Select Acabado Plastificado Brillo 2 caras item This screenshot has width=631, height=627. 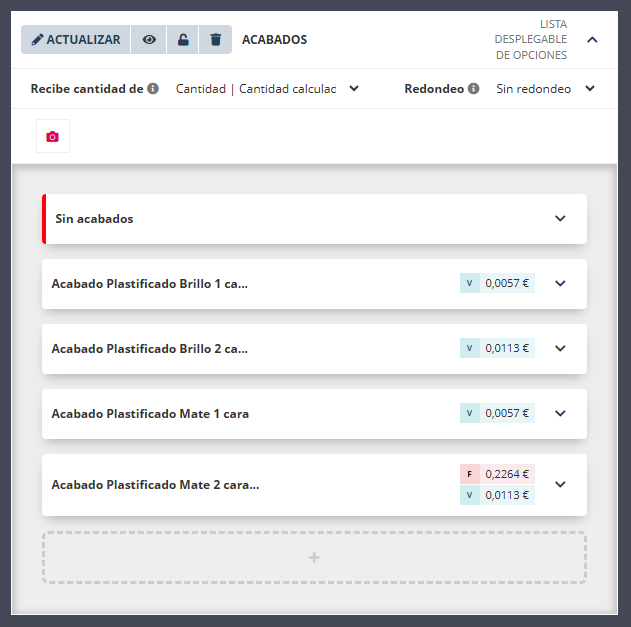click(x=150, y=348)
